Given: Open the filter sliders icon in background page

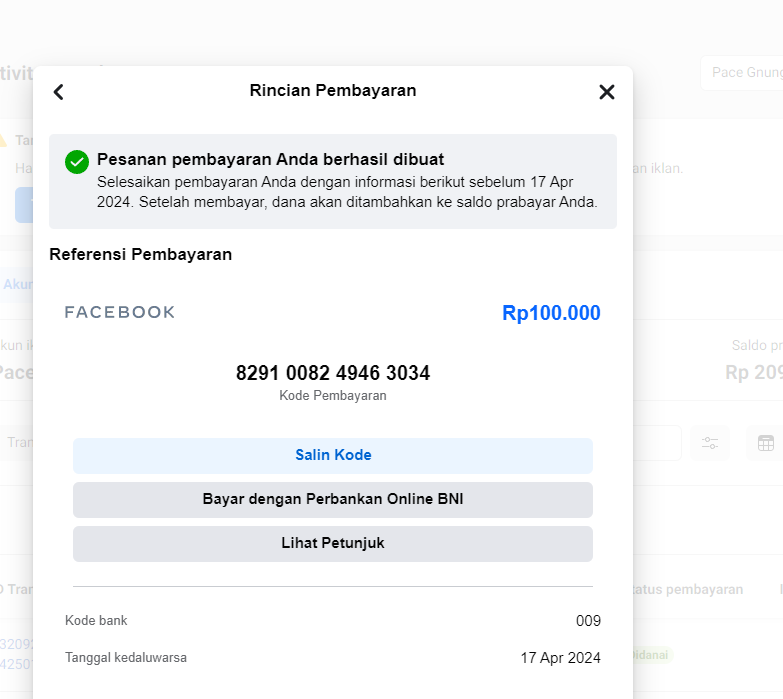Looking at the screenshot, I should pyautogui.click(x=710, y=443).
